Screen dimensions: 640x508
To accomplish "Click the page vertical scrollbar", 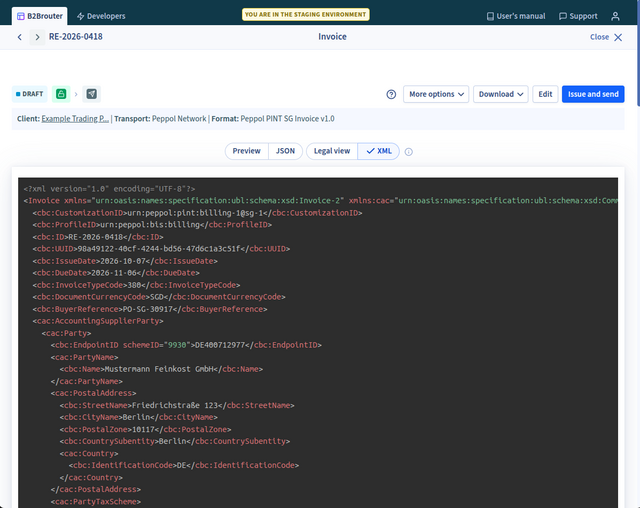I will tap(638, 53).
